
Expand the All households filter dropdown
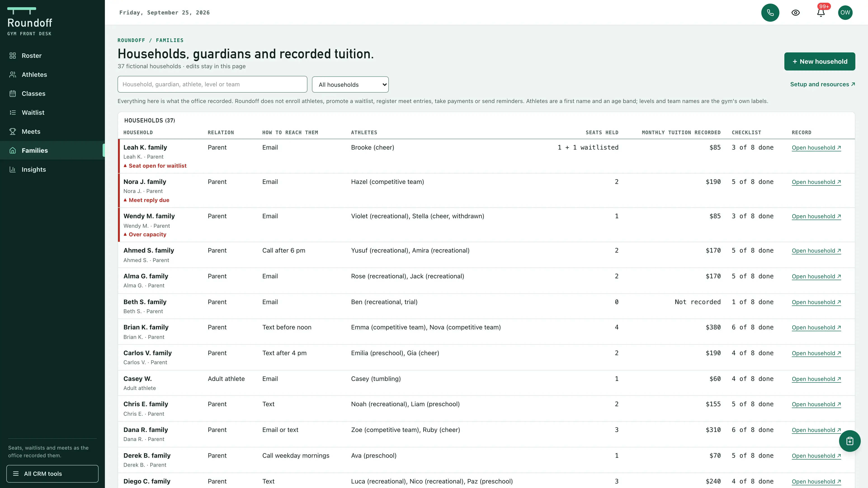[350, 84]
